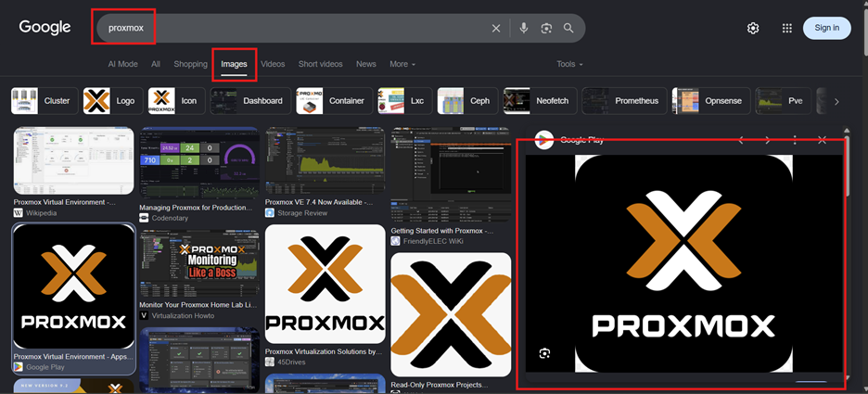
Task: Select the Prometheus filter chip
Action: coord(625,101)
